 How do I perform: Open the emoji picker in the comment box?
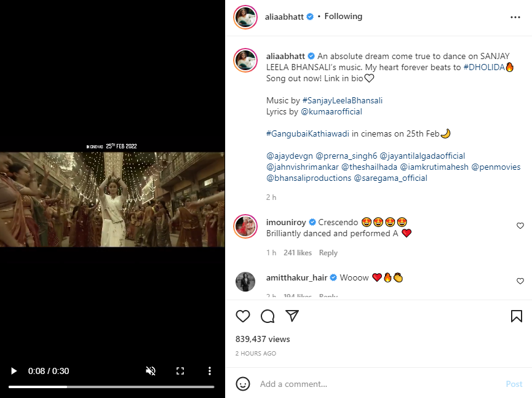[244, 384]
